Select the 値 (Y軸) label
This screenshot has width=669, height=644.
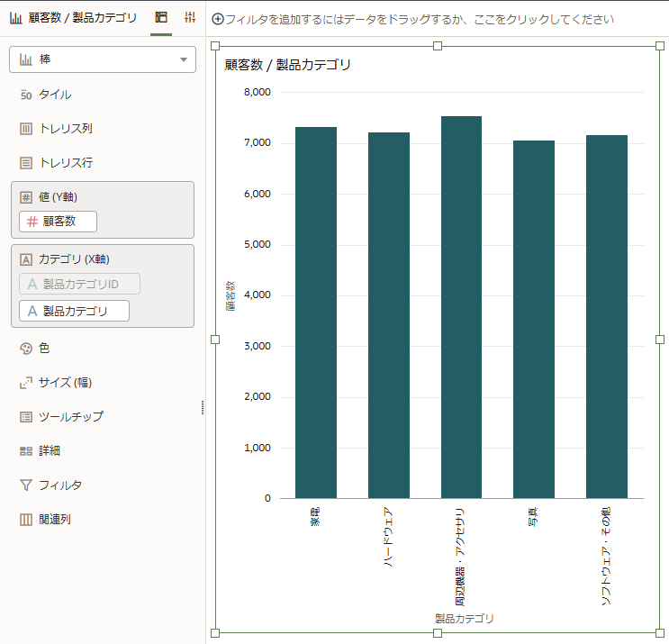[58, 197]
